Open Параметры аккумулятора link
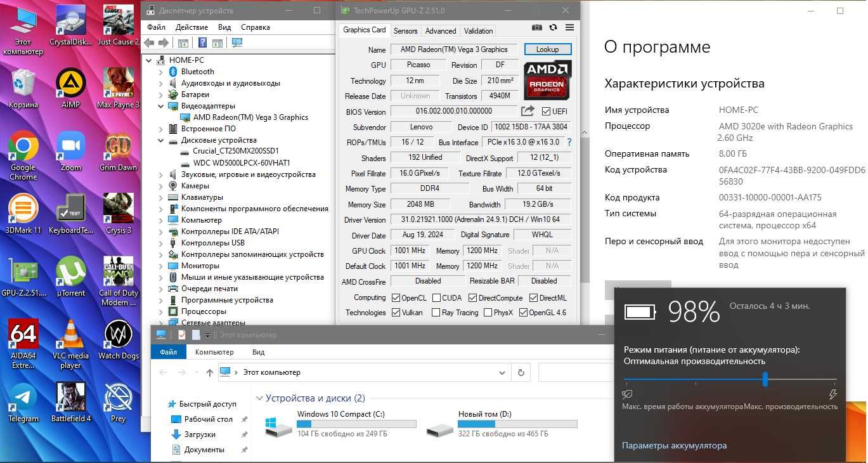Image resolution: width=868 pixels, height=463 pixels. (674, 445)
